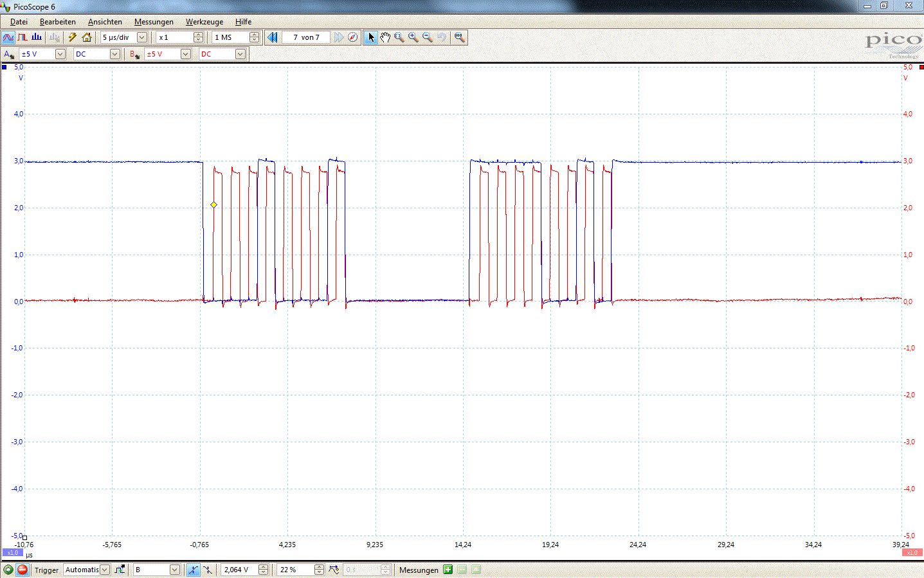This screenshot has width=924, height=578.
Task: Click the yellow trigger marker diamond
Action: pos(213,205)
